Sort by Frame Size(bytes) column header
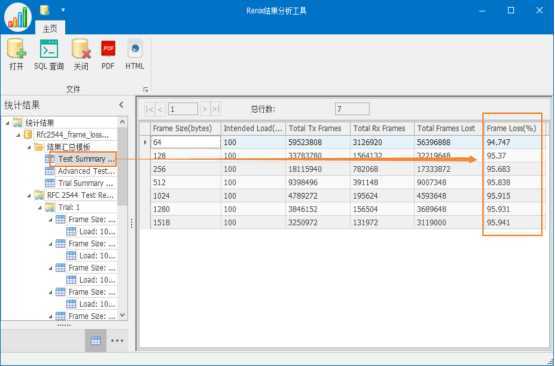The image size is (555, 366). point(186,128)
